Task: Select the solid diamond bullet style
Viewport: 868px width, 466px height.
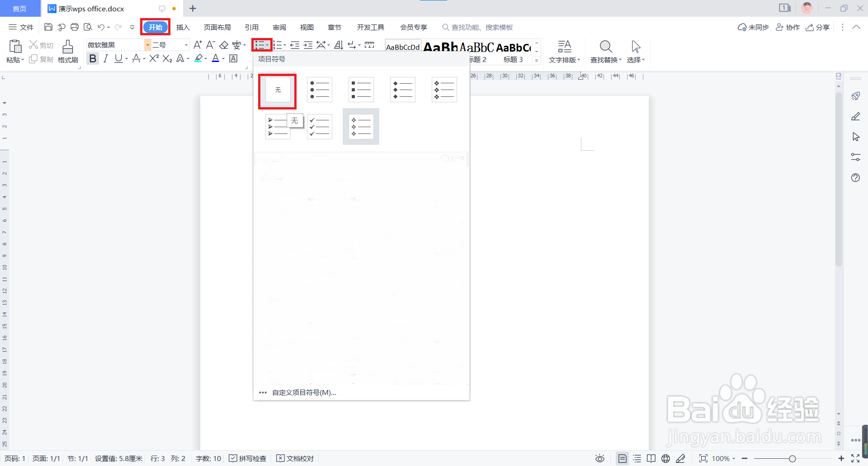Action: tap(402, 90)
